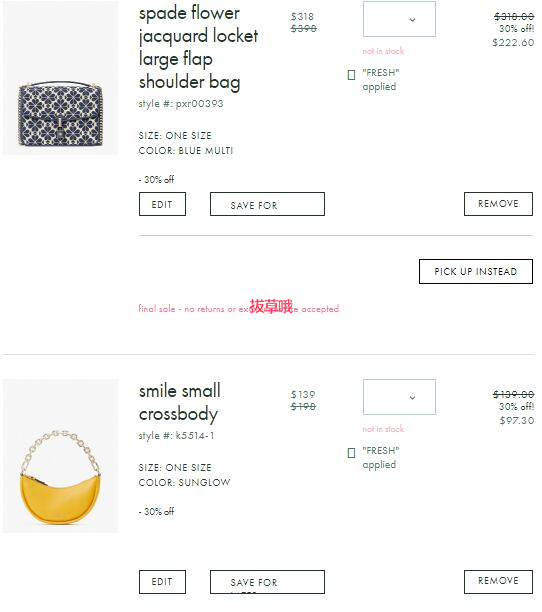This screenshot has height=612, width=542.
Task: Save the blue multi shoulder bag for later
Action: [267, 204]
